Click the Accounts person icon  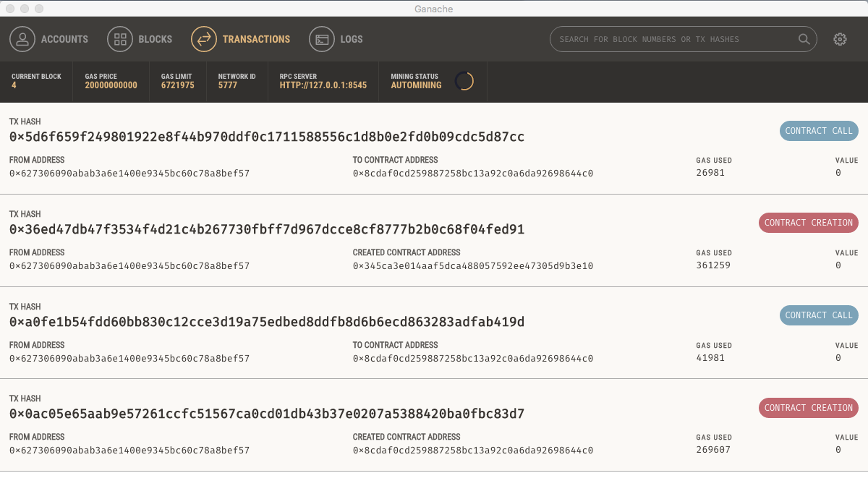(22, 39)
